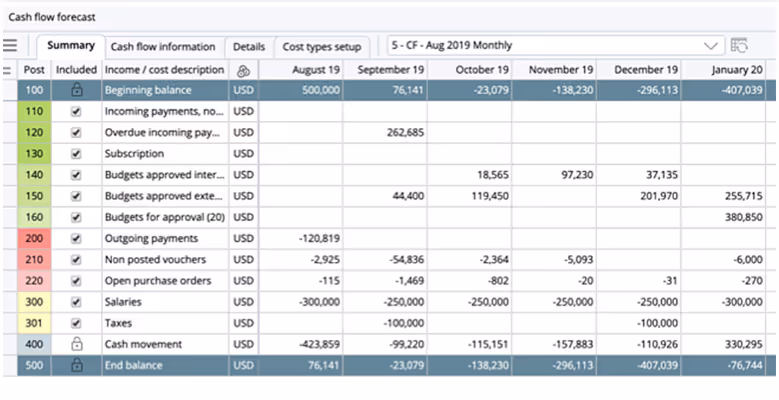The width and height of the screenshot is (779, 400).
Task: Click the lock icon in Beginning balance row
Action: point(77,90)
